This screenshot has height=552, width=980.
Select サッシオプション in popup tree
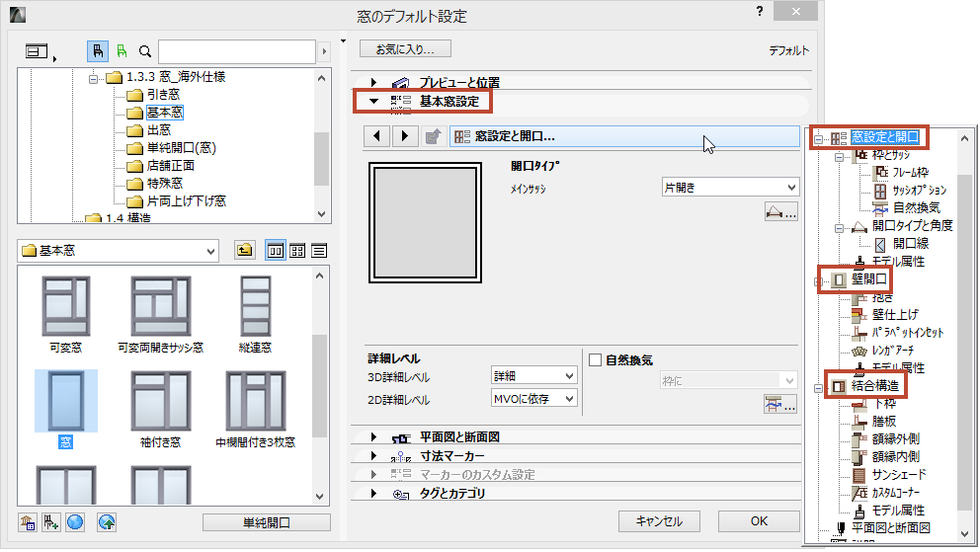919,191
